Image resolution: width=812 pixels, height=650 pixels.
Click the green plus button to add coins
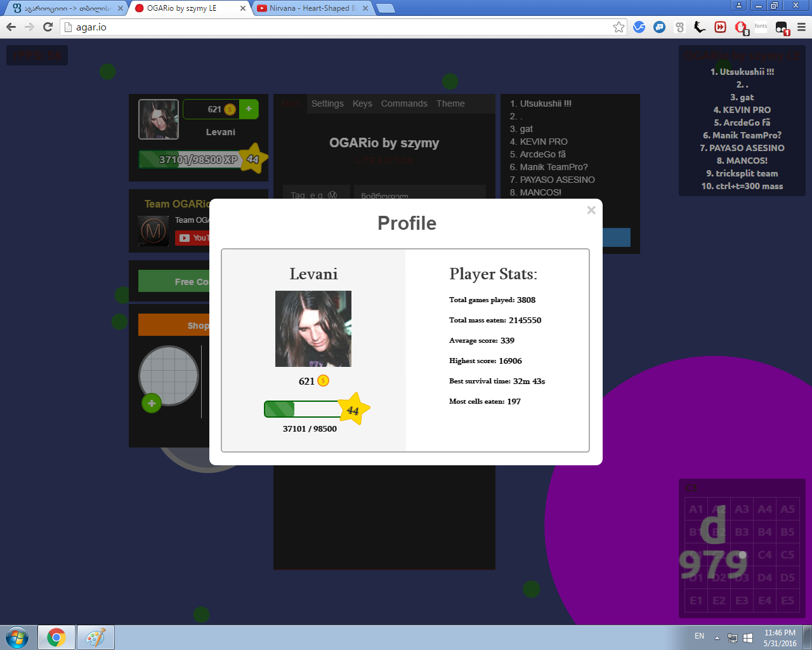coord(249,109)
